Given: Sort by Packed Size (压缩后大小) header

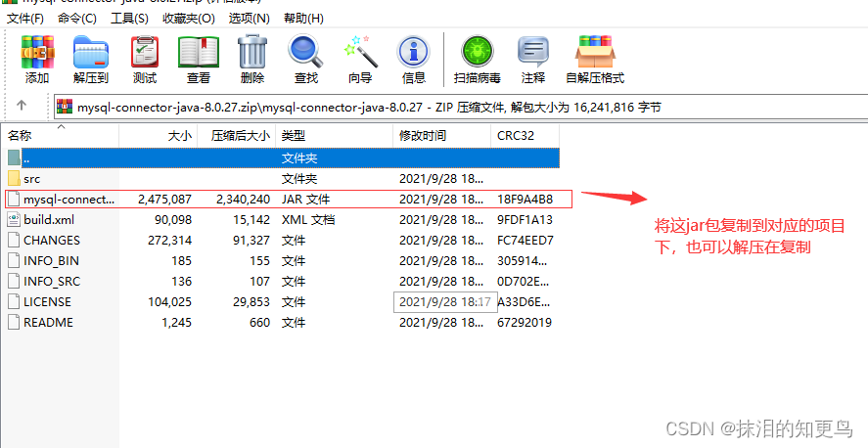Looking at the screenshot, I should (x=237, y=136).
